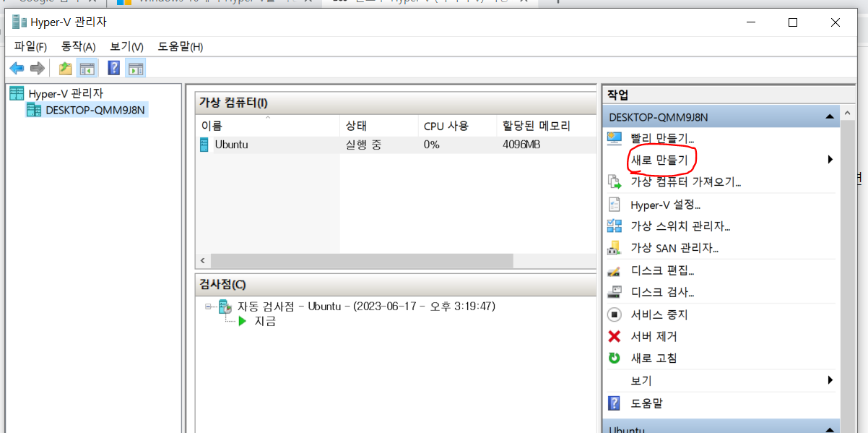
Task: Click the 디스크 검사 icon
Action: (x=615, y=293)
